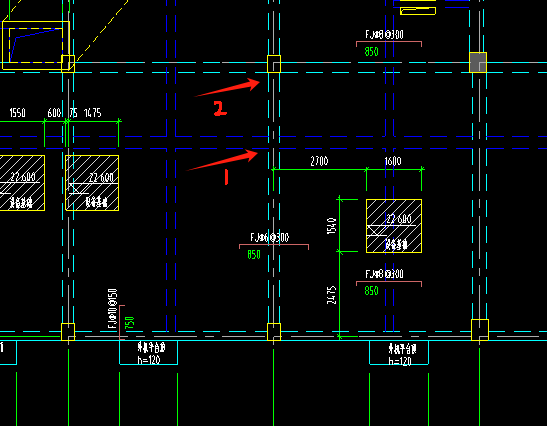This screenshot has height=426, width=547.
Task: Click the FJ @300 label crossing the center beam line
Action: pos(269,238)
